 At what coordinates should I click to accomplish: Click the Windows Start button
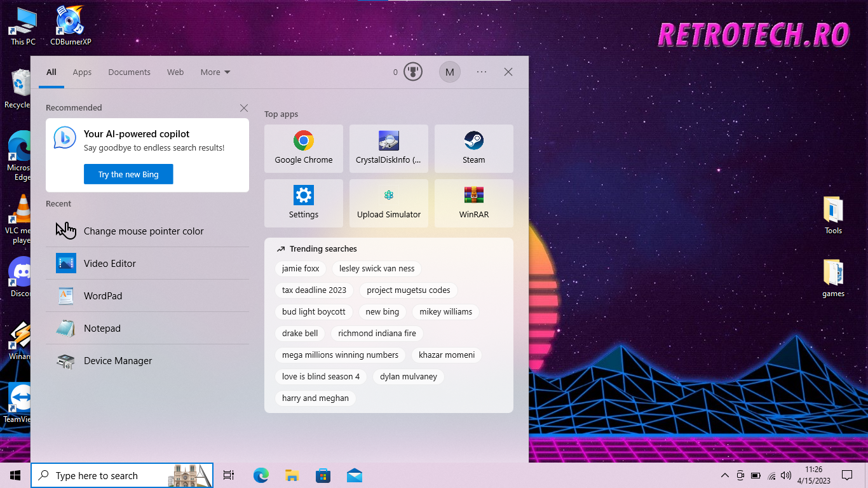coord(15,475)
